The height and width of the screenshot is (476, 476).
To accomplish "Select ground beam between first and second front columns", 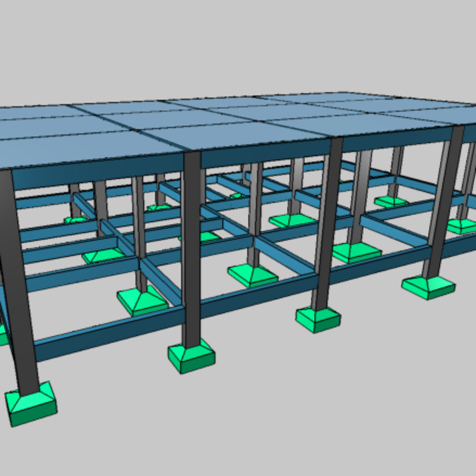I will coord(106,333).
